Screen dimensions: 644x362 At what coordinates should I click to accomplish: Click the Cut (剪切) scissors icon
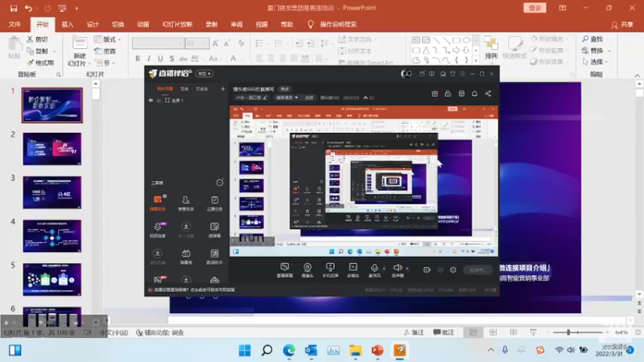pyautogui.click(x=30, y=39)
